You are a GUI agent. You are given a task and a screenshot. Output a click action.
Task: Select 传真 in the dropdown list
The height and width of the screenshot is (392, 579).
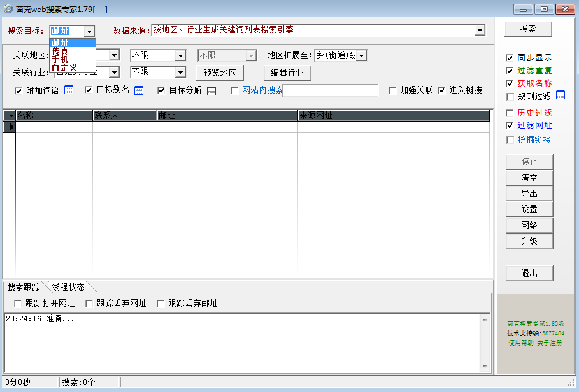73,51
